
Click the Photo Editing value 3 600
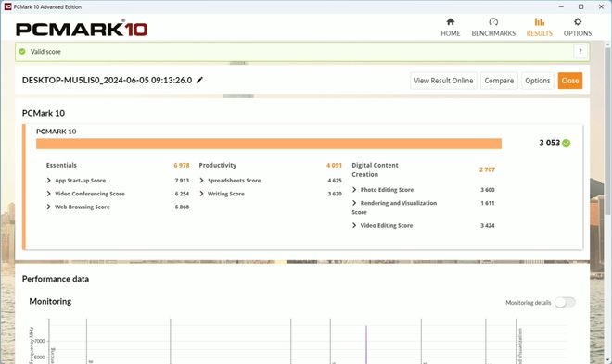click(488, 190)
